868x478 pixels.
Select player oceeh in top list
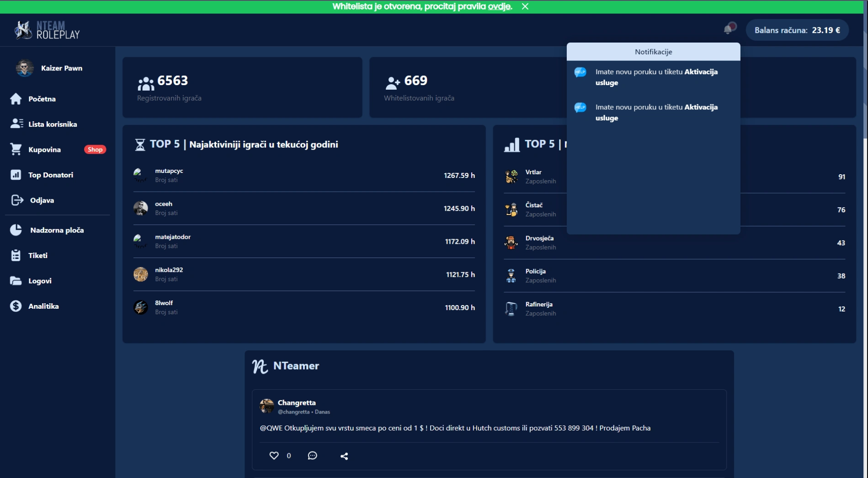click(304, 208)
